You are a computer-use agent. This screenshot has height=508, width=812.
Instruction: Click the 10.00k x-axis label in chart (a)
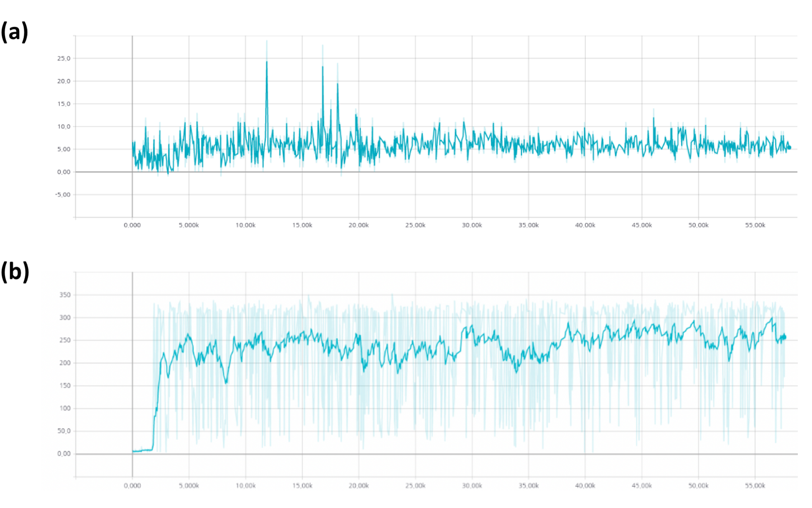[245, 225]
